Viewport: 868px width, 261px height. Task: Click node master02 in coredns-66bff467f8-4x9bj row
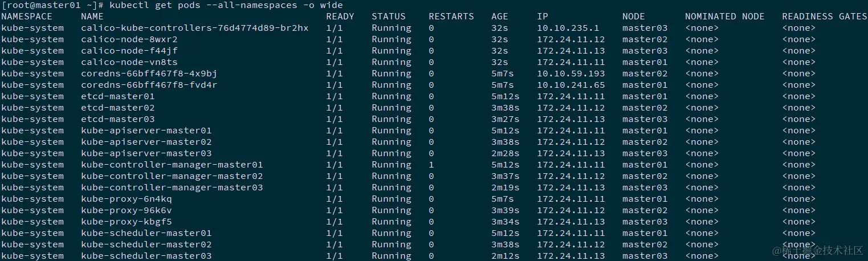[x=645, y=74]
